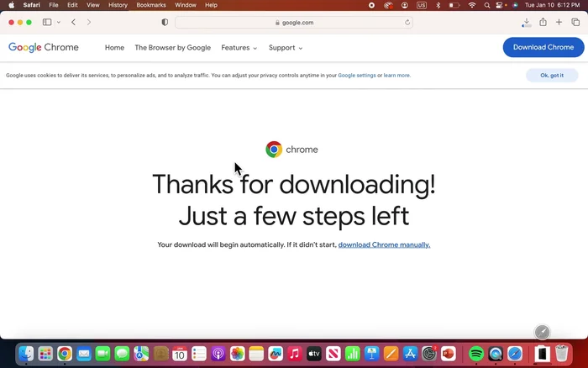The width and height of the screenshot is (588, 368).
Task: Open the Edit menu
Action: 72,5
